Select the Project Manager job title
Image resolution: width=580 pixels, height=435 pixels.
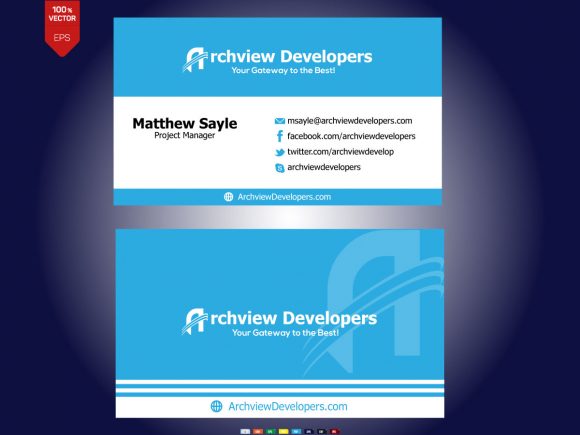coord(185,135)
